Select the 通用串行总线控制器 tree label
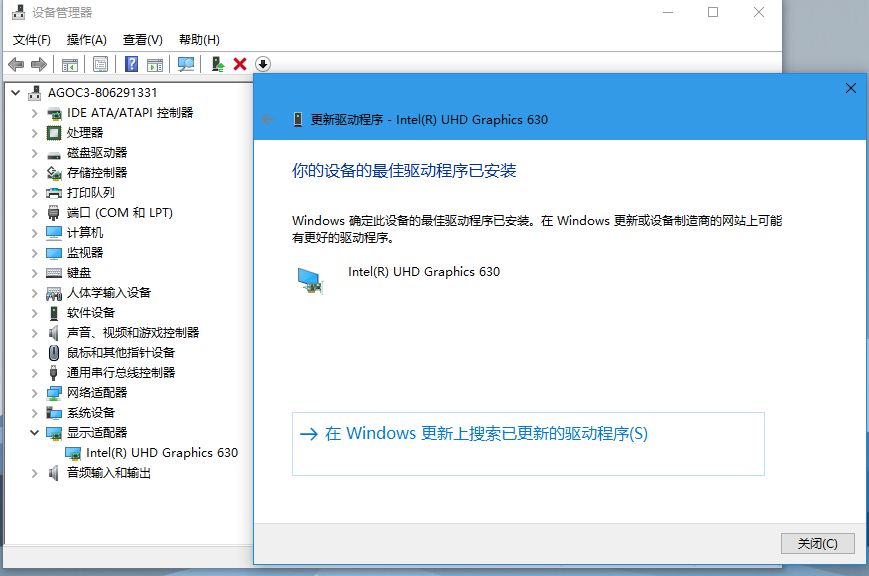The height and width of the screenshot is (576, 869). coord(121,373)
